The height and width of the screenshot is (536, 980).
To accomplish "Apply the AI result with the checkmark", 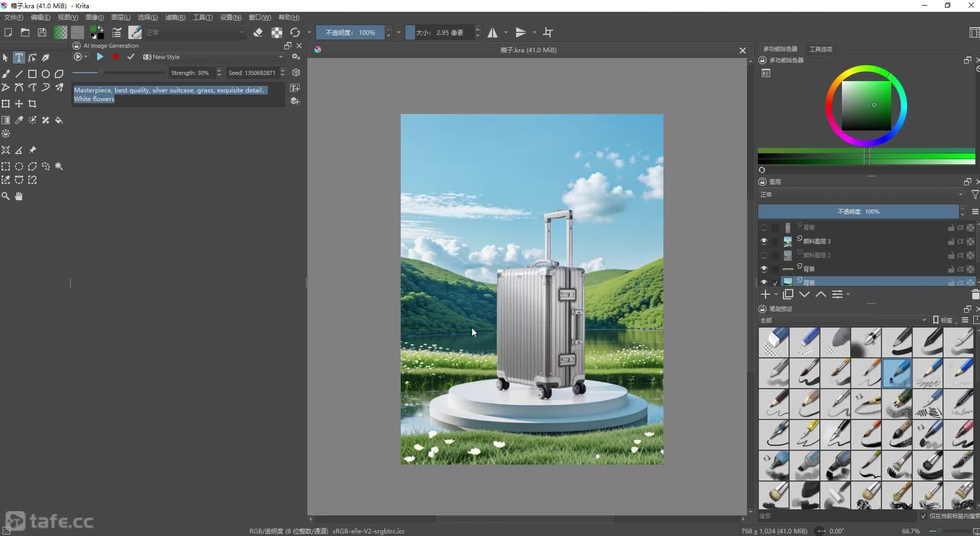I will coord(130,57).
